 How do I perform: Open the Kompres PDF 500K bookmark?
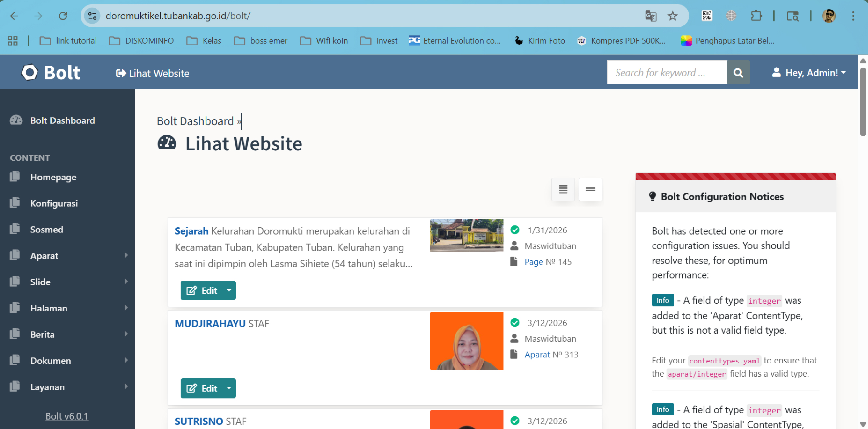click(622, 41)
